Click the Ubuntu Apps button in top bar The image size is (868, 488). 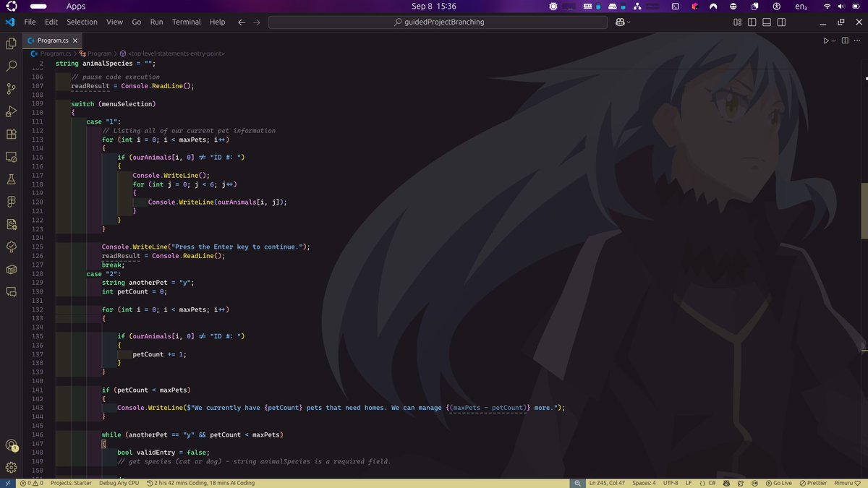click(x=75, y=6)
